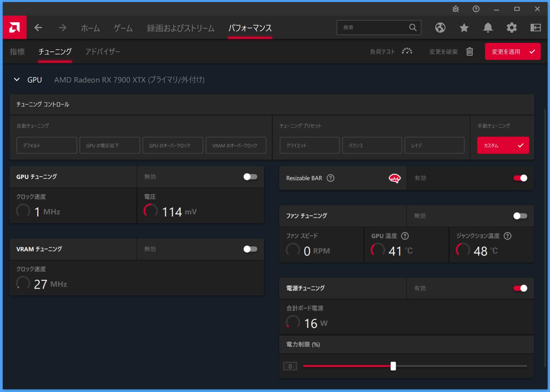The height and width of the screenshot is (392, 550).
Task: Click ジャンクション温度 help icon
Action: pyautogui.click(x=507, y=236)
